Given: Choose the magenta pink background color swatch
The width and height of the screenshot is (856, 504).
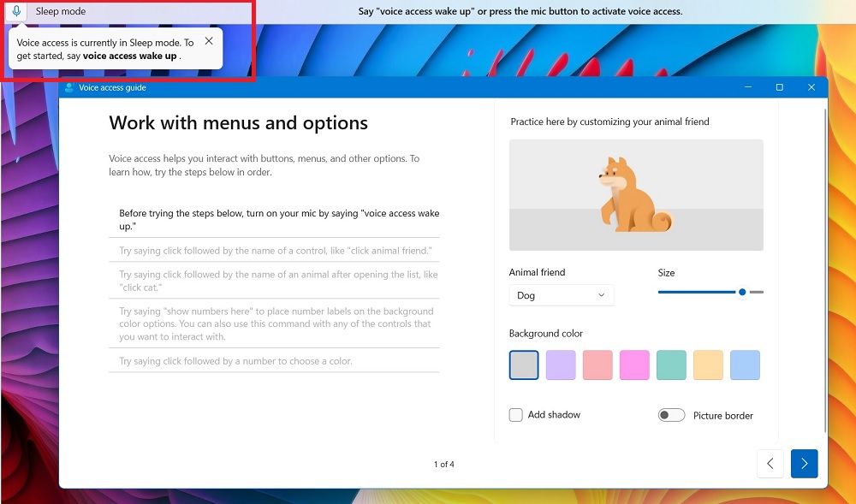Looking at the screenshot, I should pos(634,365).
